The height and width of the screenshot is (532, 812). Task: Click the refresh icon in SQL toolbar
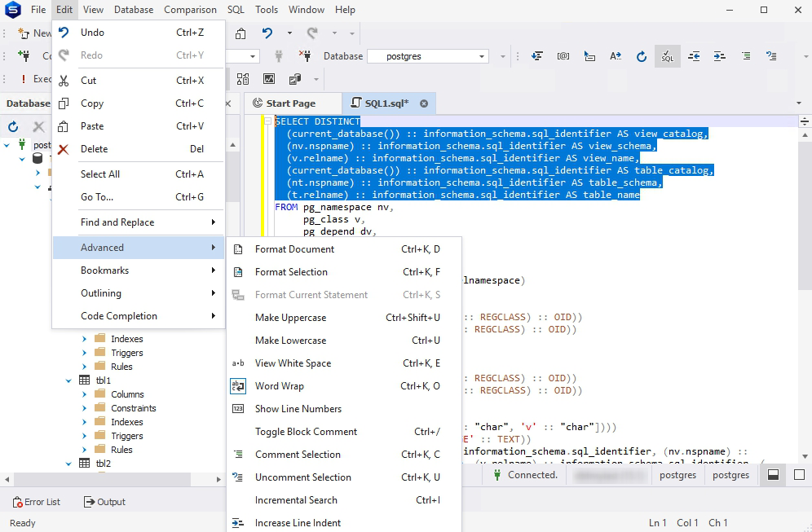[x=641, y=56]
